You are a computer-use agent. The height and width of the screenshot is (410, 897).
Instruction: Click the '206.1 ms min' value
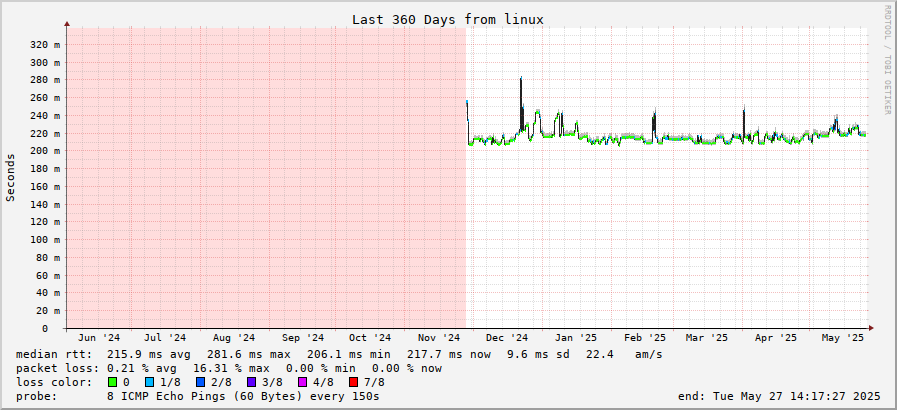(348, 355)
